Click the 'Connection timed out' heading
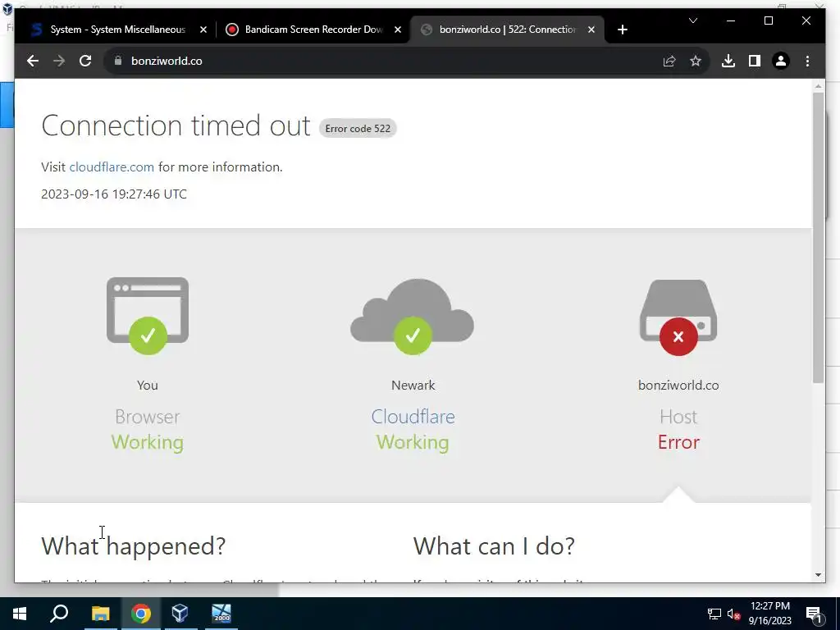 point(176,126)
